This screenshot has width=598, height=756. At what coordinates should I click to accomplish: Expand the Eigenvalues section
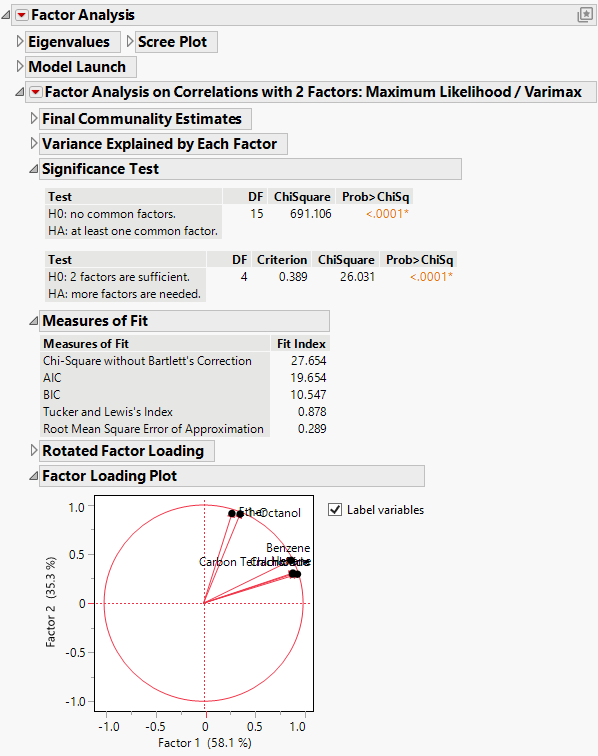(x=20, y=41)
